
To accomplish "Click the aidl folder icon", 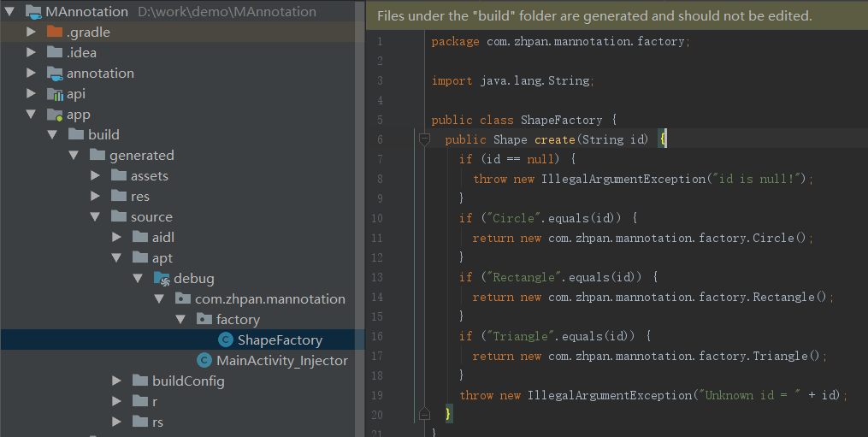I will click(x=140, y=237).
